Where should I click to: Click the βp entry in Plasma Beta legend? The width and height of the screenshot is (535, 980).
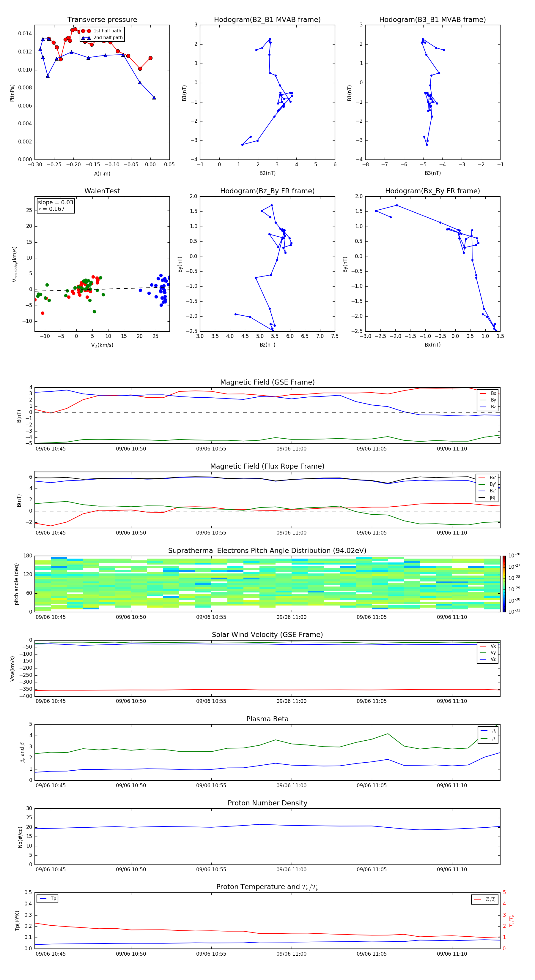coord(488,731)
